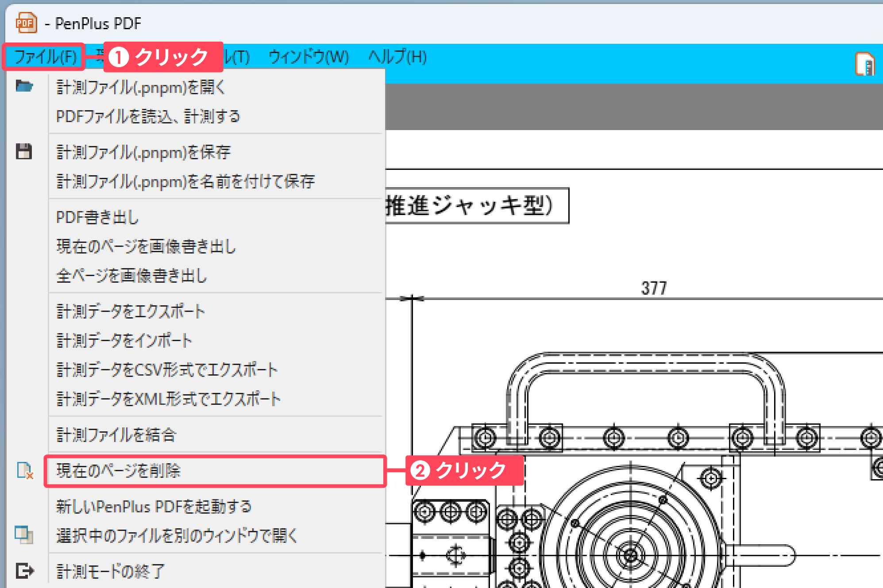Click the PenPlus PDF app icon
This screenshot has width=883, height=588.
26,23
